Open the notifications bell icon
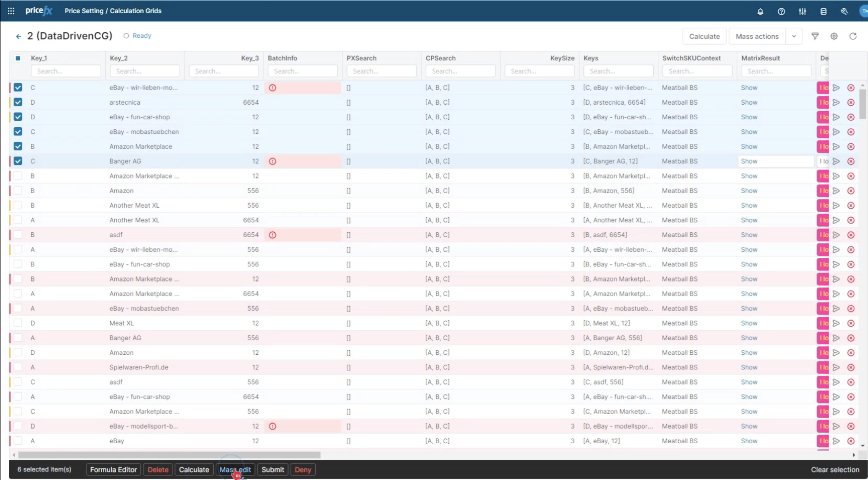The height and width of the screenshot is (480, 868). tap(760, 12)
